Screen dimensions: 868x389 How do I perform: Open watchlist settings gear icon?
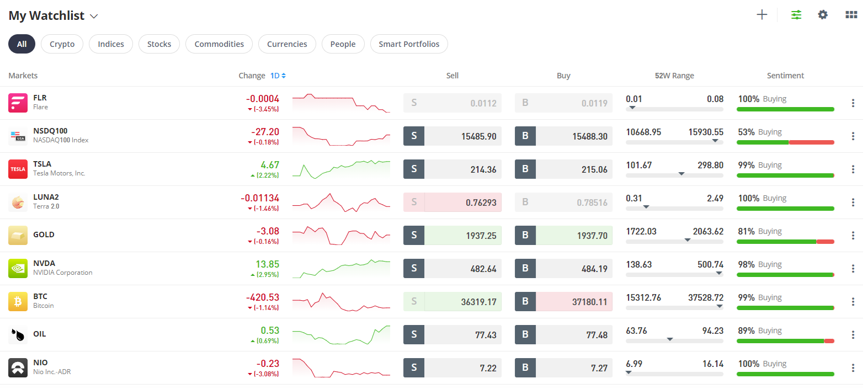pyautogui.click(x=823, y=15)
